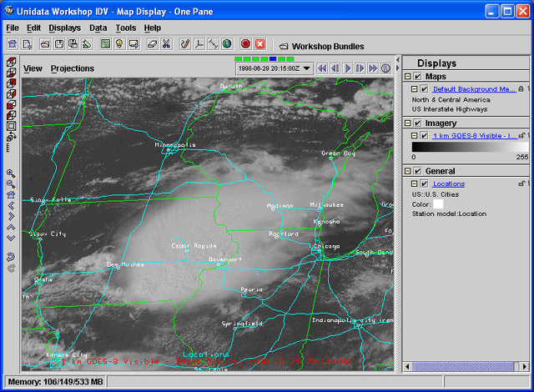Click the globe icon in the toolbar
The image size is (534, 392).
click(227, 44)
